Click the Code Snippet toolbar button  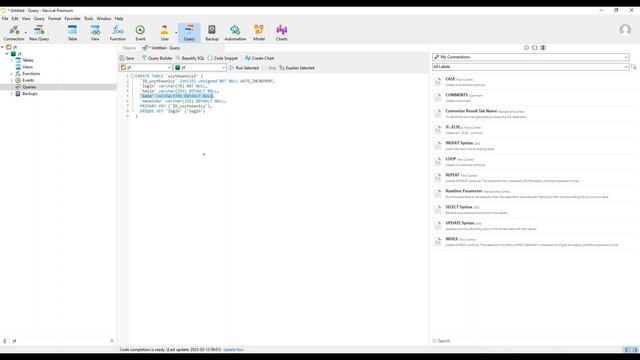click(222, 58)
